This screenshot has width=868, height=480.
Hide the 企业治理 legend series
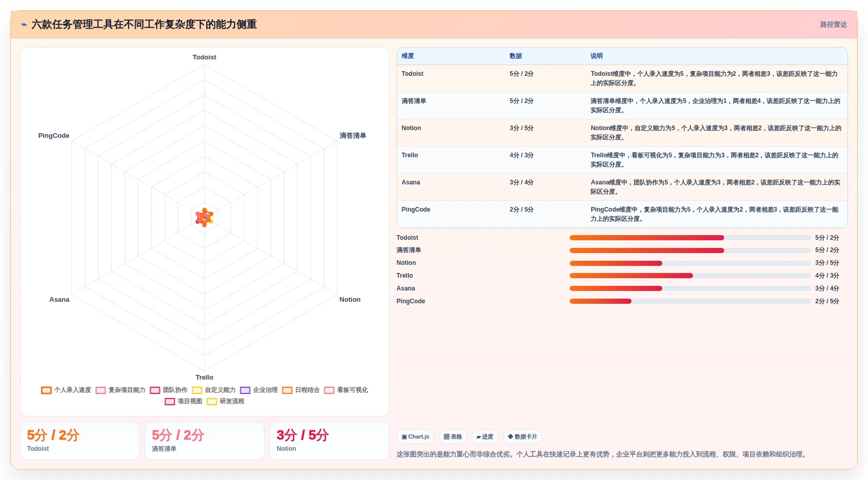coord(259,390)
